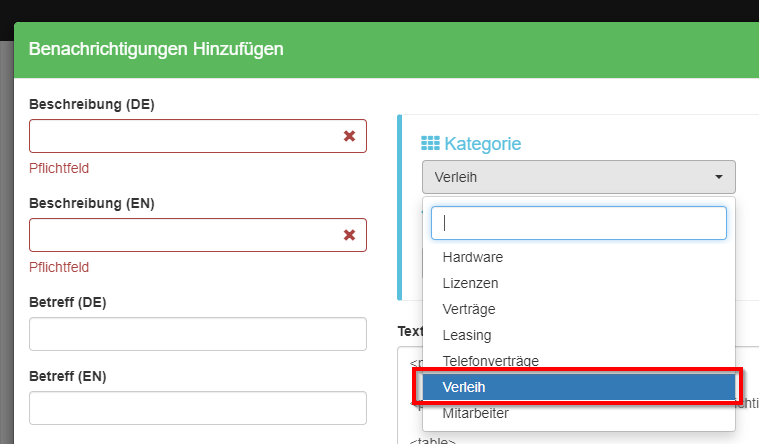This screenshot has width=759, height=444.
Task: Click the Beschreibung (EN) input field
Action: (x=197, y=235)
